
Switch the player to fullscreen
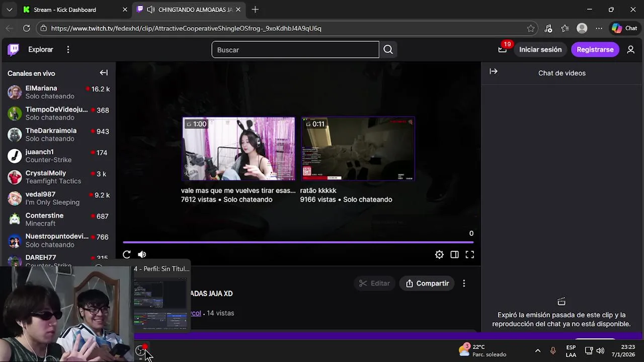pos(469,254)
